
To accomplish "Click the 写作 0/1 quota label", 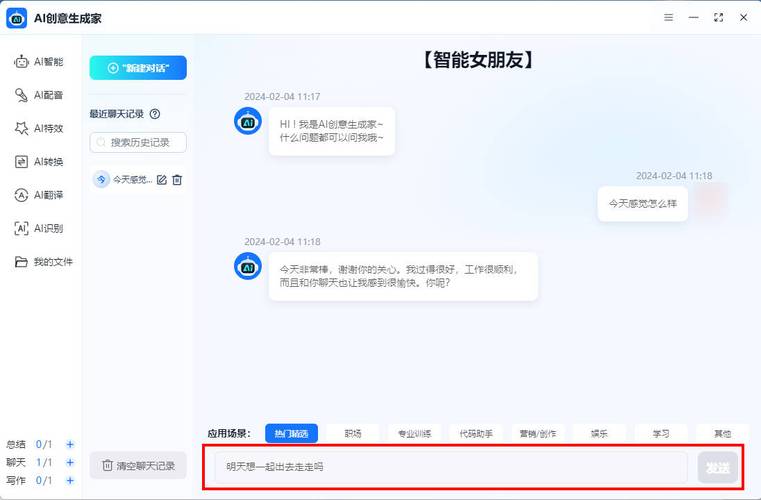I will 29,481.
